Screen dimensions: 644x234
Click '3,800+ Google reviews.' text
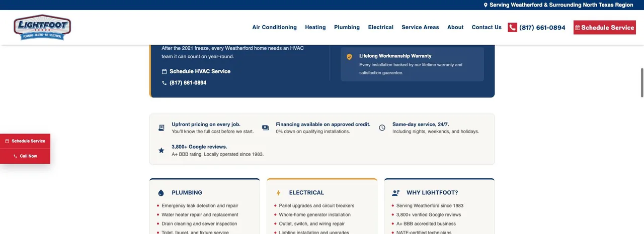coord(199,147)
